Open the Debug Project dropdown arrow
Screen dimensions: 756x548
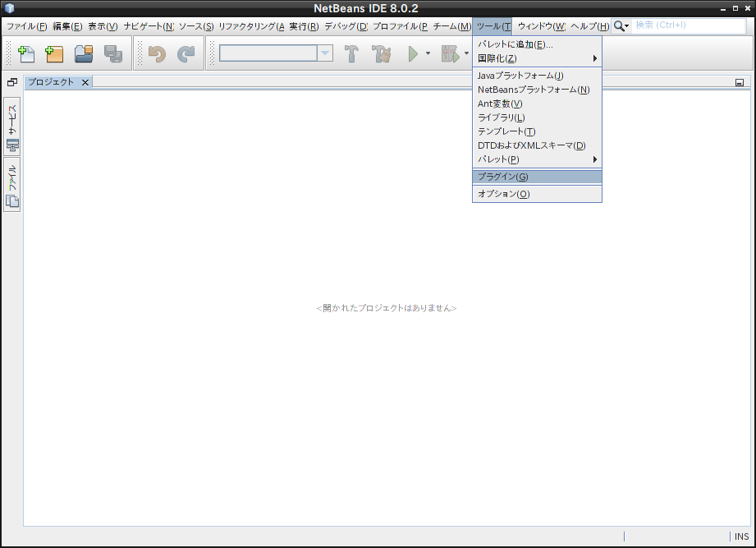click(466, 53)
